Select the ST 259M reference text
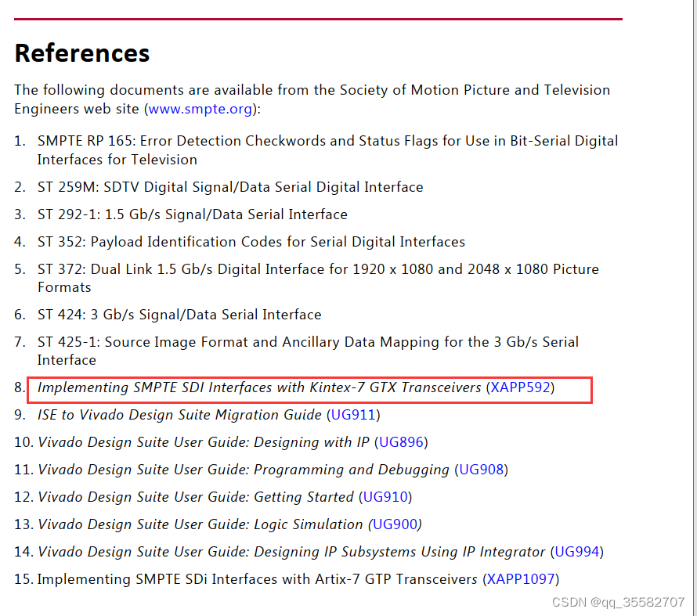The image size is (697, 616). pos(230,187)
